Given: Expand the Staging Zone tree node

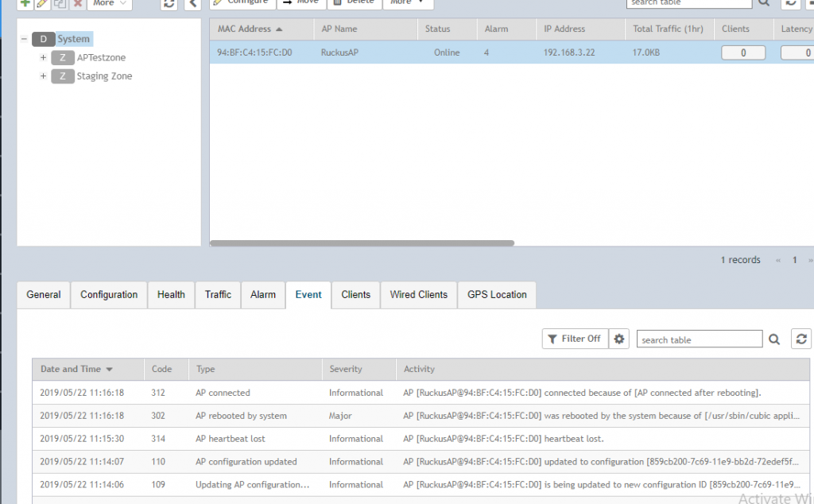Looking at the screenshot, I should (x=43, y=76).
